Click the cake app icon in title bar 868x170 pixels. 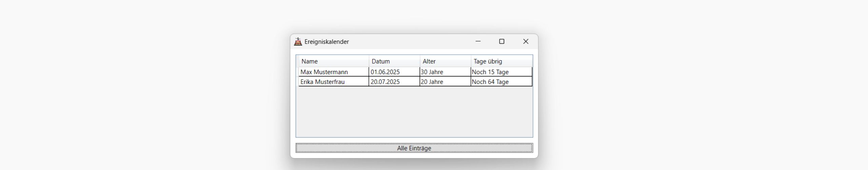298,41
